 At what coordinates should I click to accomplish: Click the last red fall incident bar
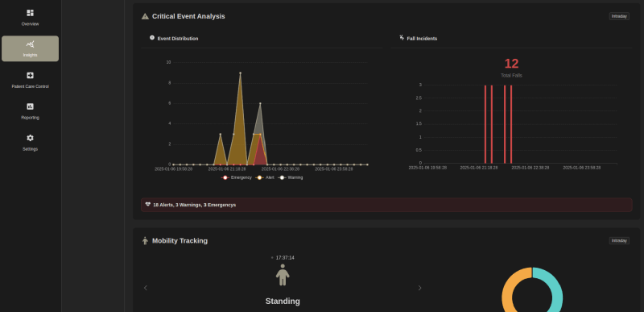511,124
